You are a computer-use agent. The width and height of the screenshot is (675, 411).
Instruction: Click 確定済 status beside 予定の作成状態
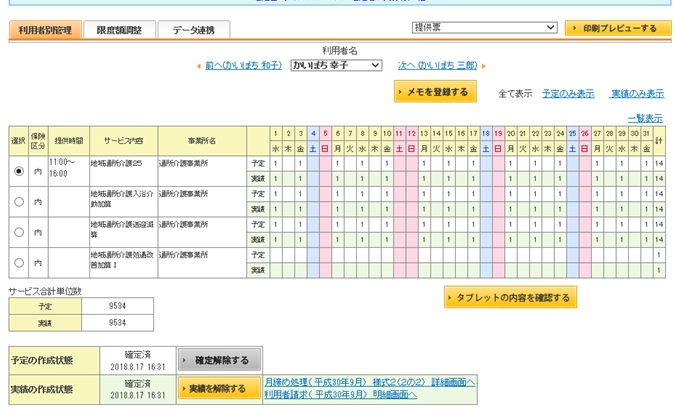coord(138,355)
